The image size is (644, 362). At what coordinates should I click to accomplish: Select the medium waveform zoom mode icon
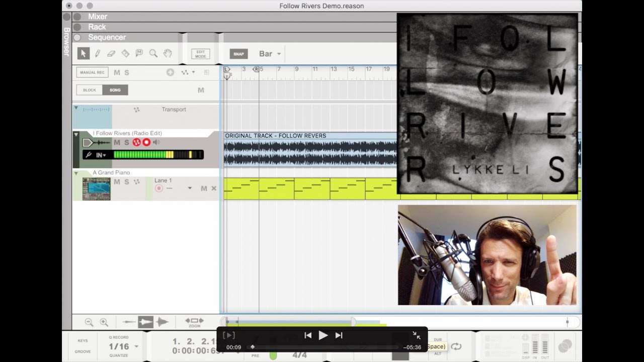click(x=145, y=322)
